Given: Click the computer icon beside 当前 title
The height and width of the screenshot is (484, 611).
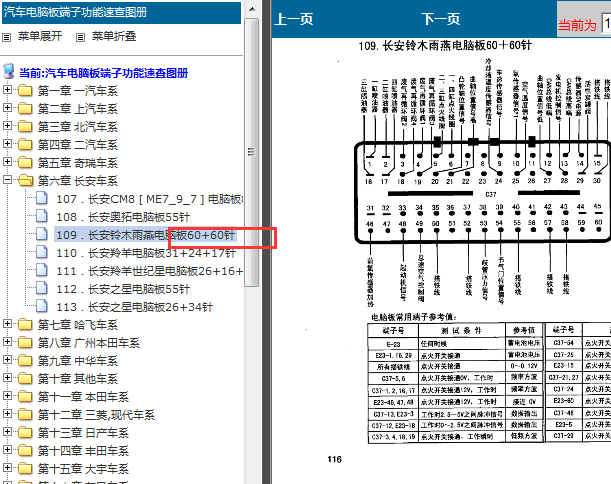Looking at the screenshot, I should 9,71.
